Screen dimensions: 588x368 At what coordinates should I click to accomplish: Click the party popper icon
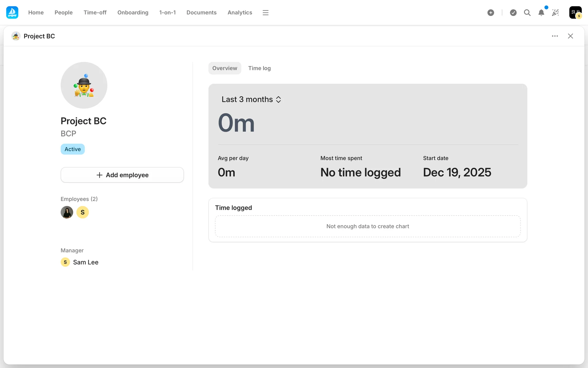pos(555,13)
